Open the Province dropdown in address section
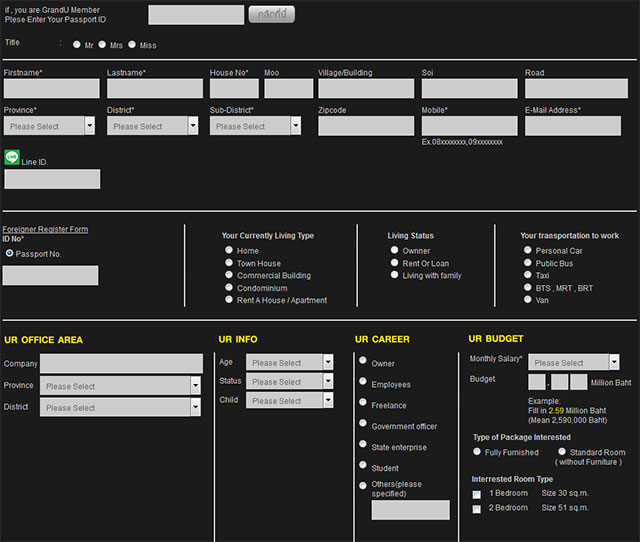 (x=50, y=126)
